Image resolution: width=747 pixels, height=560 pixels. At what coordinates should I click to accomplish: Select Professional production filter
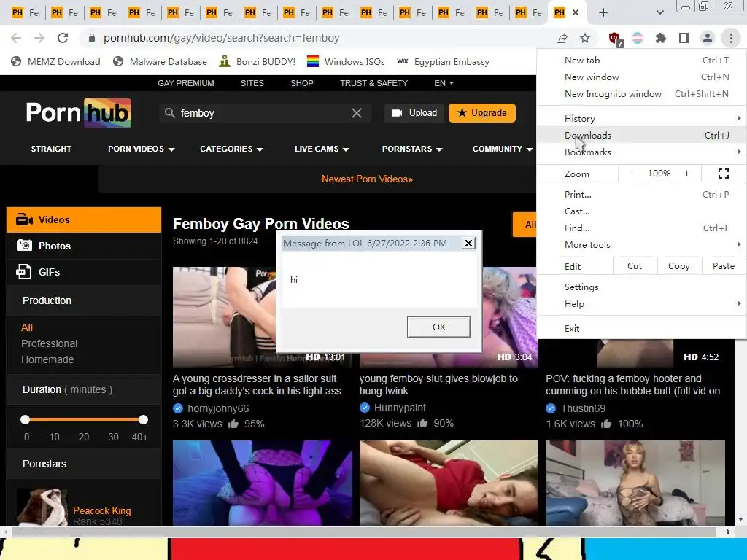tap(49, 344)
